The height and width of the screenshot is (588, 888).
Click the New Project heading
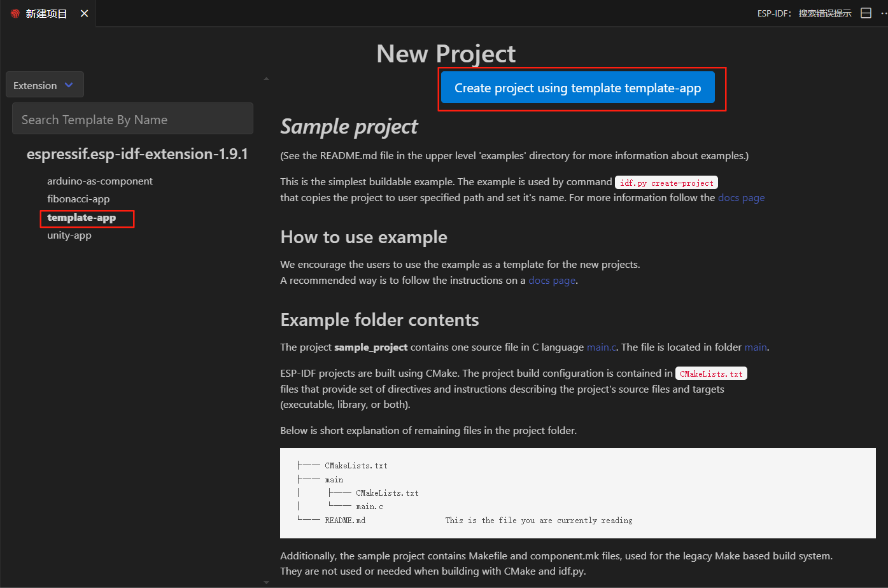(446, 54)
